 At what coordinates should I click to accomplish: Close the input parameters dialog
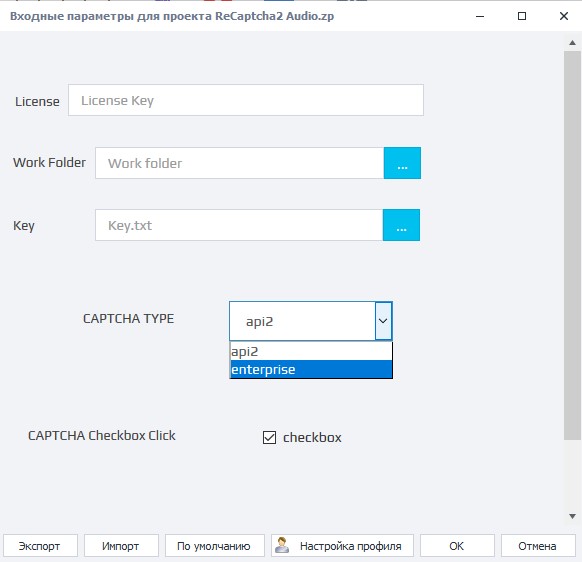(x=563, y=16)
